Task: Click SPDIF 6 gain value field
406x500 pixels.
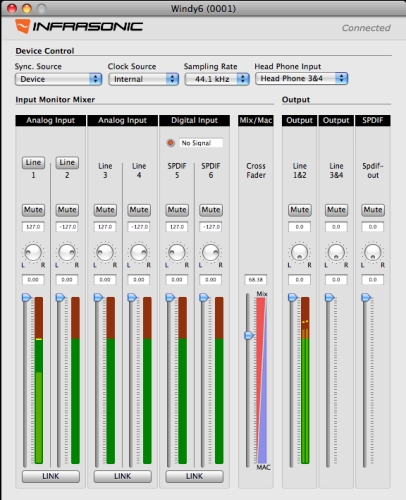Action: (211, 280)
